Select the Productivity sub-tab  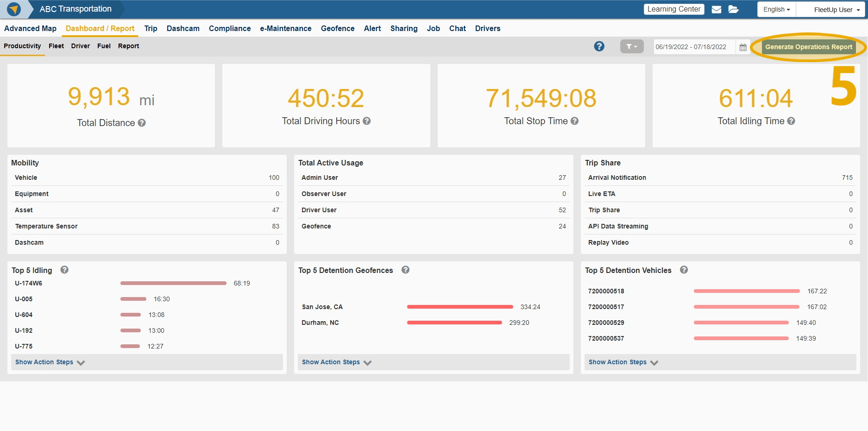pos(22,46)
